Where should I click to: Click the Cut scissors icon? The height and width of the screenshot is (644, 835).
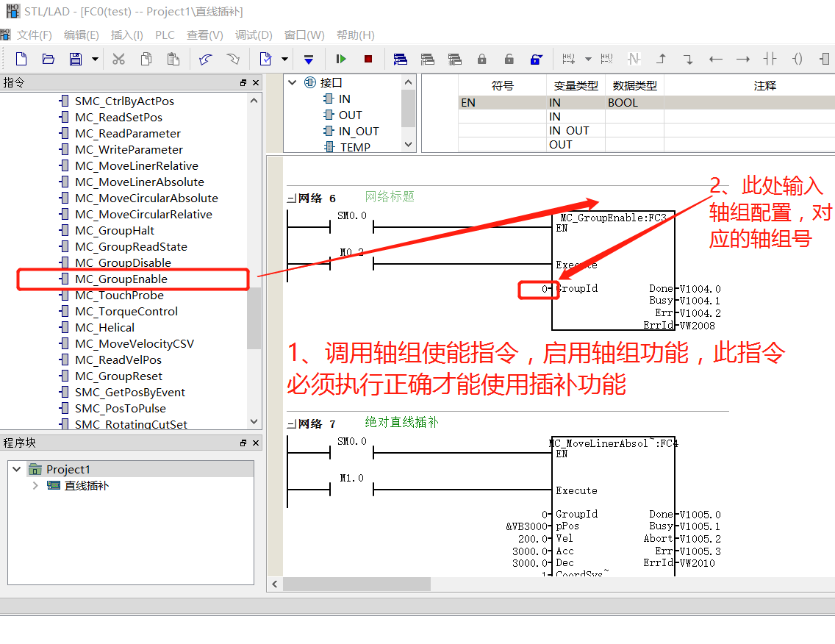tap(119, 59)
